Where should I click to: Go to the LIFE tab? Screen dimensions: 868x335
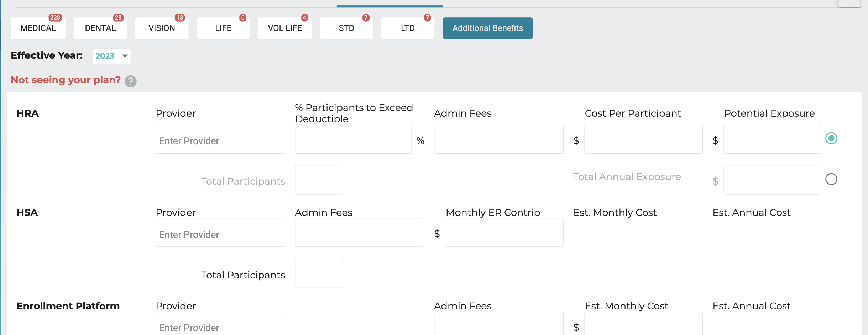223,28
